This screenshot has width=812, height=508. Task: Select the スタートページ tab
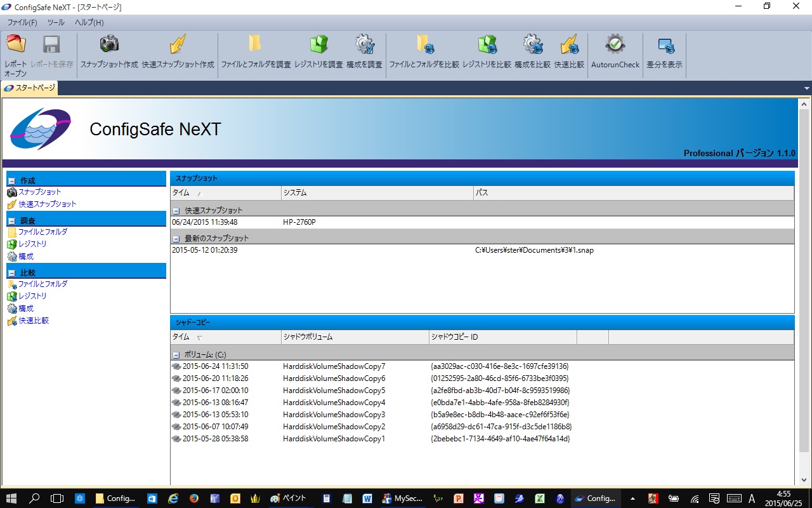(30, 88)
